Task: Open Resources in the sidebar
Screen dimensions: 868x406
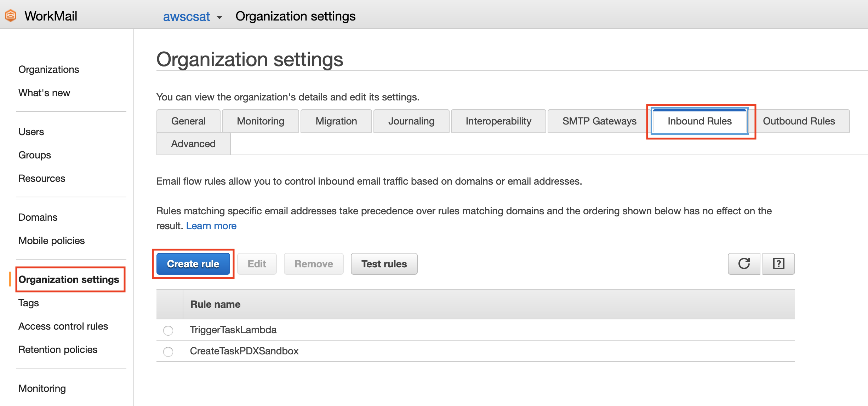Action: pyautogui.click(x=42, y=178)
